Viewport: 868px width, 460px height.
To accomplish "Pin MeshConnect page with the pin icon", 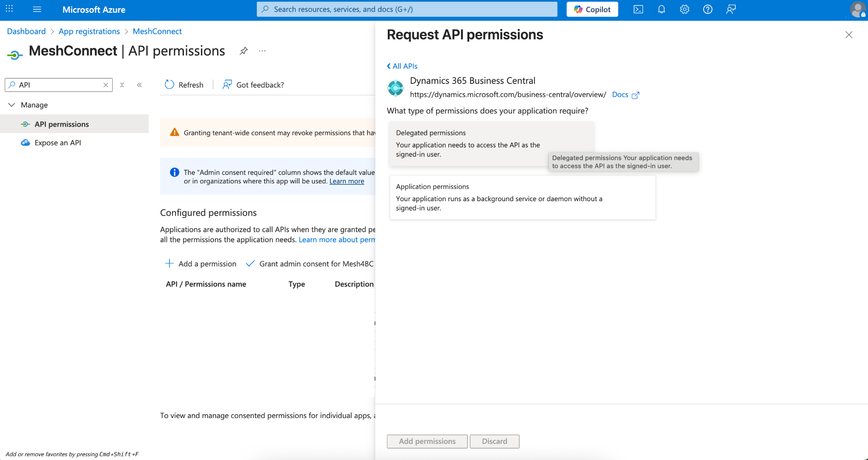I will click(243, 51).
